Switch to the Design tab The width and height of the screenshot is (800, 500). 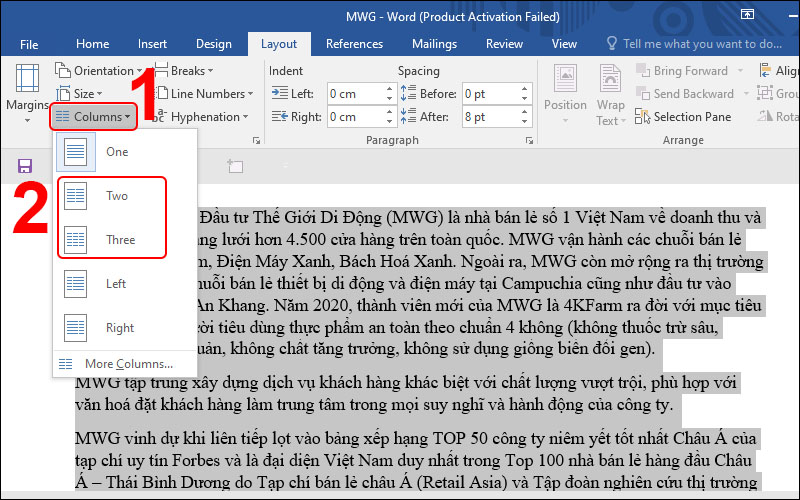pyautogui.click(x=214, y=44)
